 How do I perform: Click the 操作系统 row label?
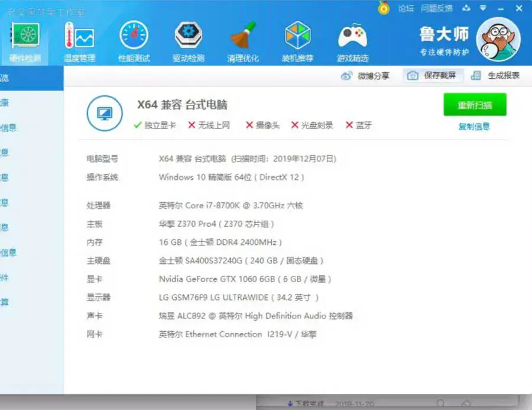(102, 177)
